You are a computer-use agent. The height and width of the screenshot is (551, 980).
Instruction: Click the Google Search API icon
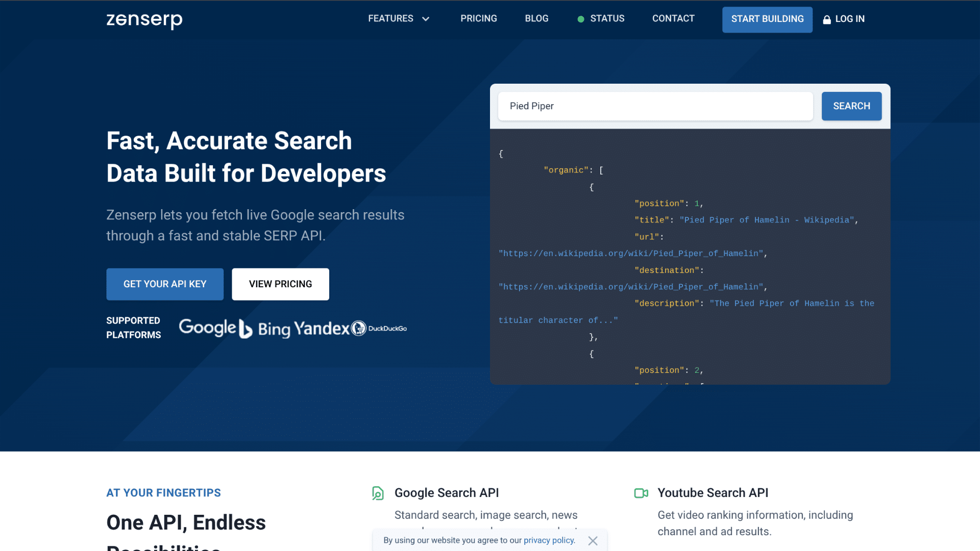[x=378, y=493]
